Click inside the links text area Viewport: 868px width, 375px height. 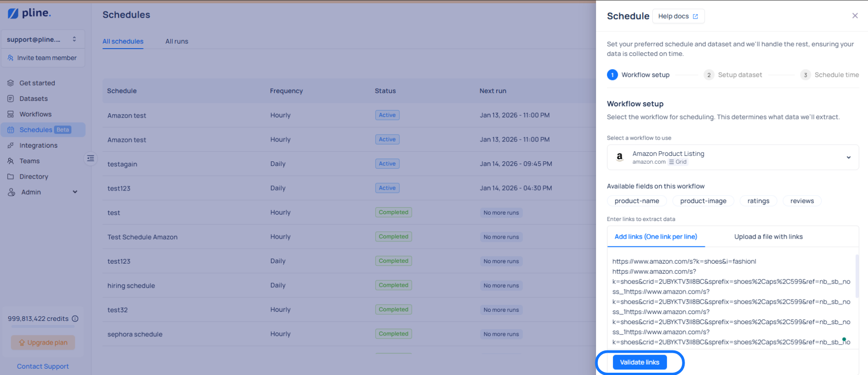pos(731,300)
